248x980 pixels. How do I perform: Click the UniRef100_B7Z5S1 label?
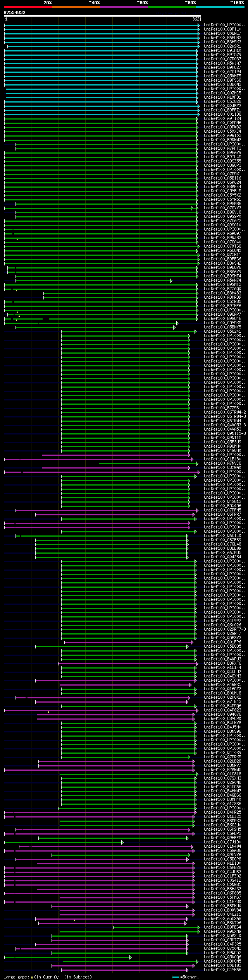[222, 408]
